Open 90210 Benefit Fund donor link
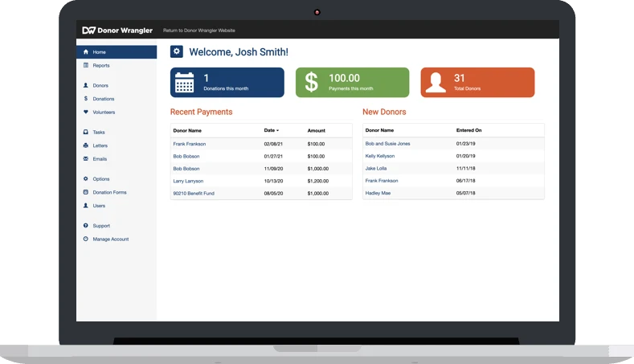634x364 pixels. tap(194, 193)
